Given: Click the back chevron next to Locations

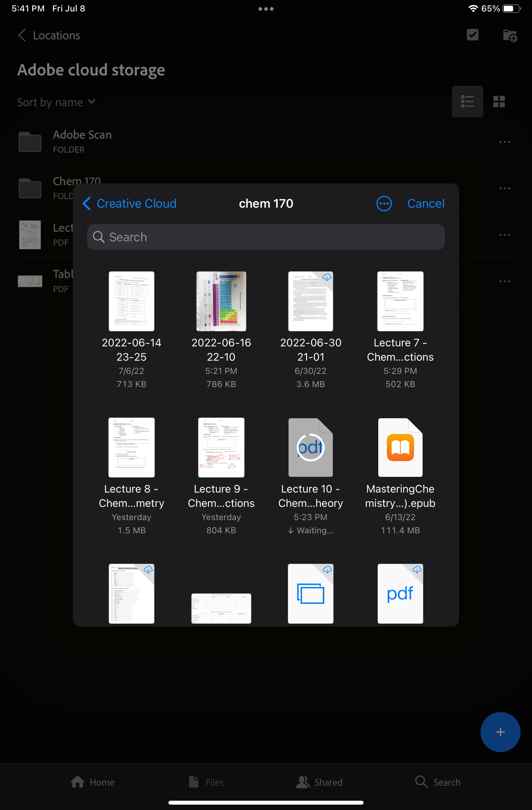Looking at the screenshot, I should 22,35.
